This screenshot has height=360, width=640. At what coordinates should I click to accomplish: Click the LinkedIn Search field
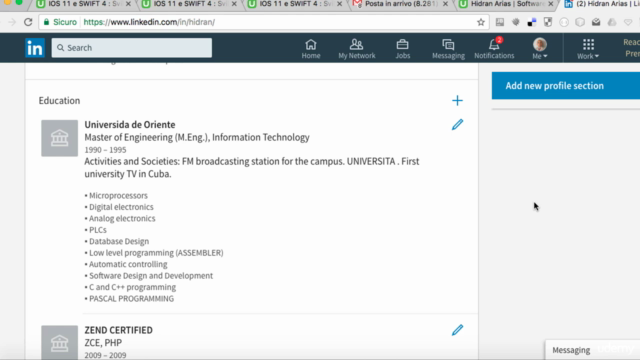[x=132, y=48]
